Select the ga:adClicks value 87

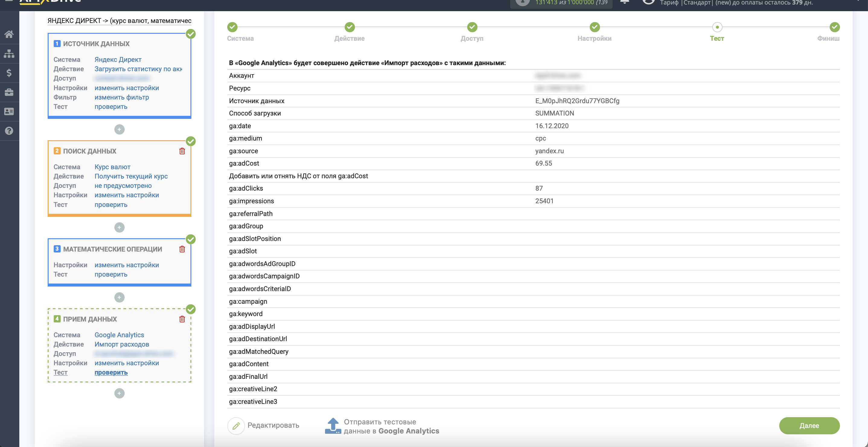539,188
